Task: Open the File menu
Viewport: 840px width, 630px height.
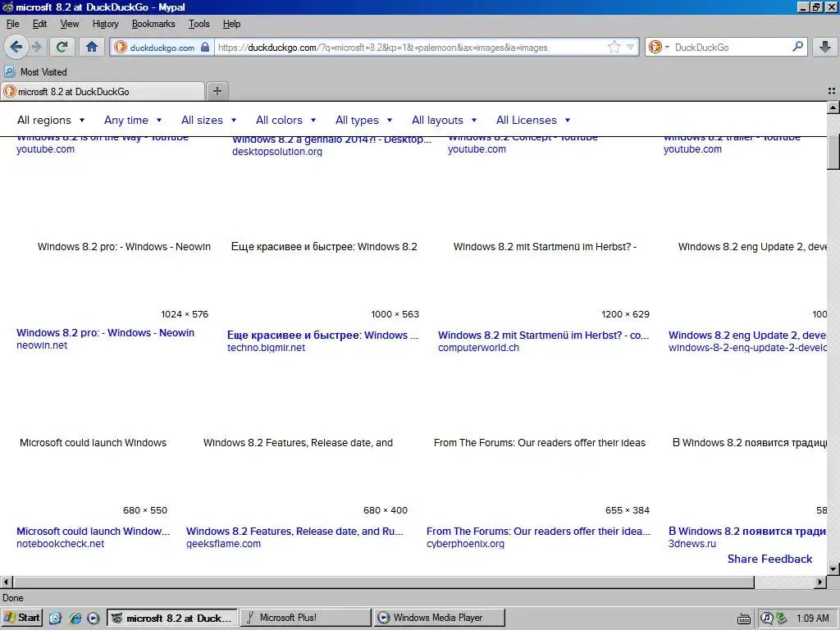Action: click(12, 24)
